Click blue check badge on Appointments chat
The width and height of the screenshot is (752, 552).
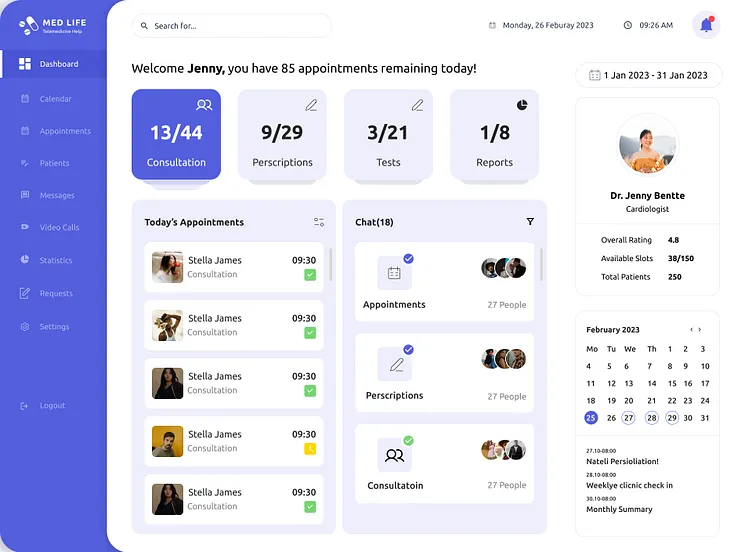pos(408,258)
